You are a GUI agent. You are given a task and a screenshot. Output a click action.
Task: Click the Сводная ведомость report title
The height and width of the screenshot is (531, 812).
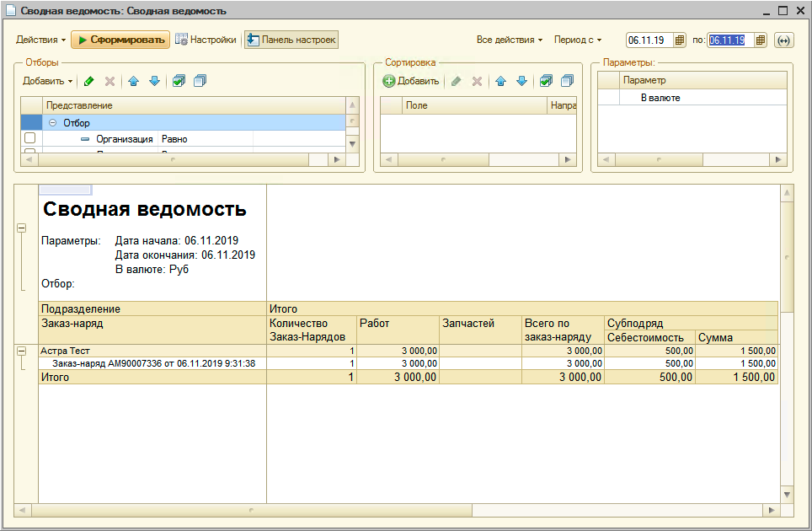[145, 209]
